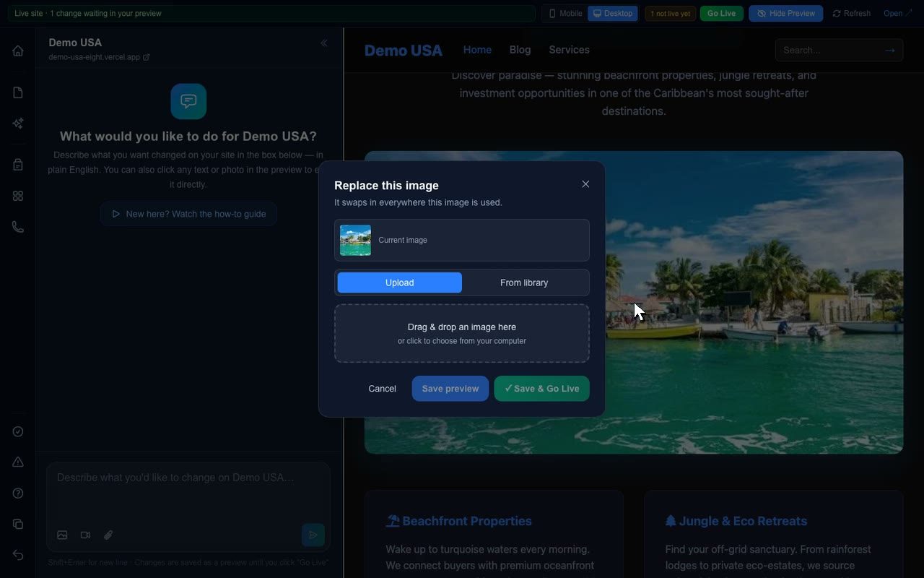Click the Demo USA site logo
Image resolution: width=924 pixels, height=578 pixels.
pos(403,51)
